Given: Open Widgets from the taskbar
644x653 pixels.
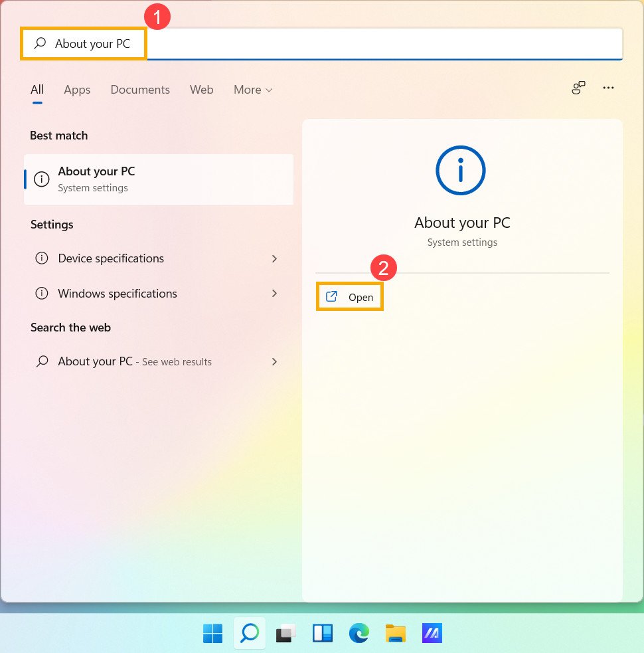Looking at the screenshot, I should click(323, 634).
